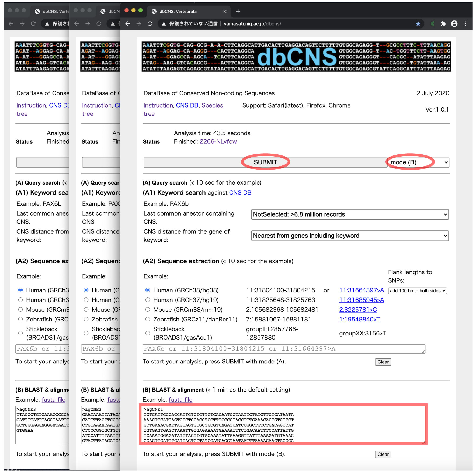Image resolution: width=476 pixels, height=471 pixels.
Task: Open the CNS distance from gene dropdown
Action: (x=350, y=236)
